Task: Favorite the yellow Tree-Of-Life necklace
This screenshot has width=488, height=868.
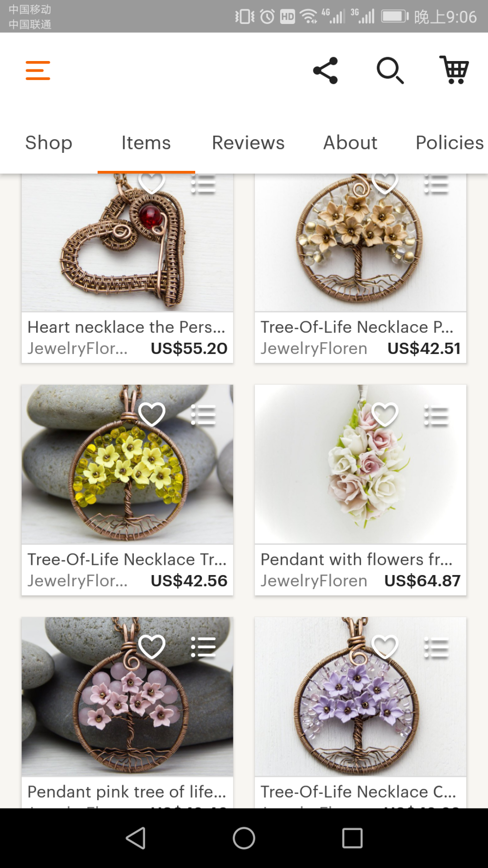Action: (x=152, y=414)
